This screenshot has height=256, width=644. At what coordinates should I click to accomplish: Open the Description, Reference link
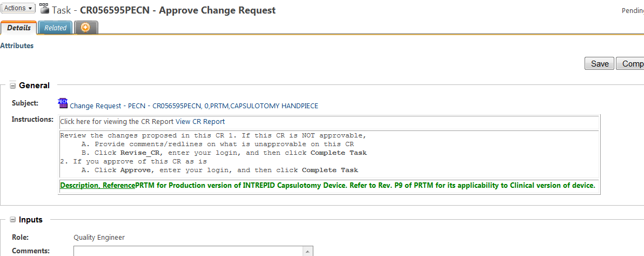point(97,186)
